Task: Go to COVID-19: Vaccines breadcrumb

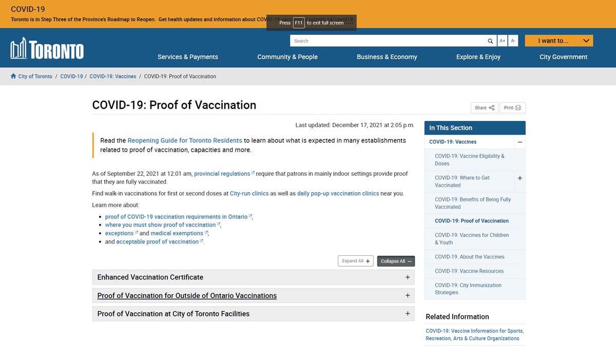Action: pyautogui.click(x=113, y=76)
